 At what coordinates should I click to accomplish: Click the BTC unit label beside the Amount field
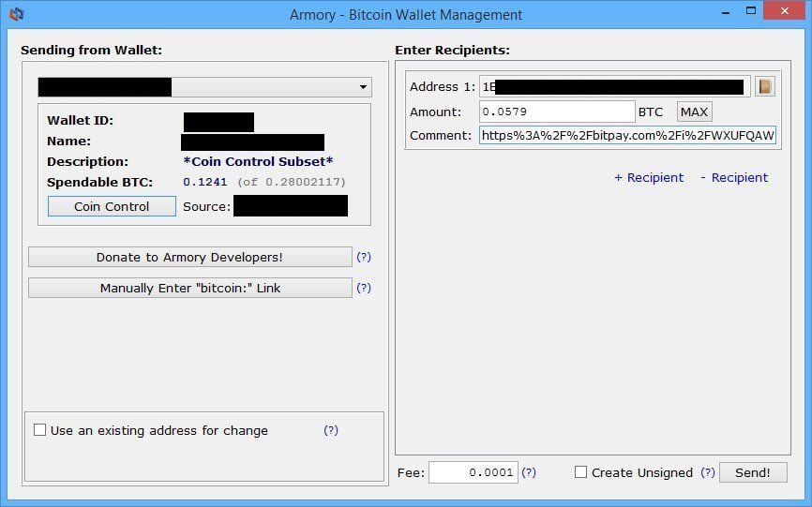click(651, 112)
